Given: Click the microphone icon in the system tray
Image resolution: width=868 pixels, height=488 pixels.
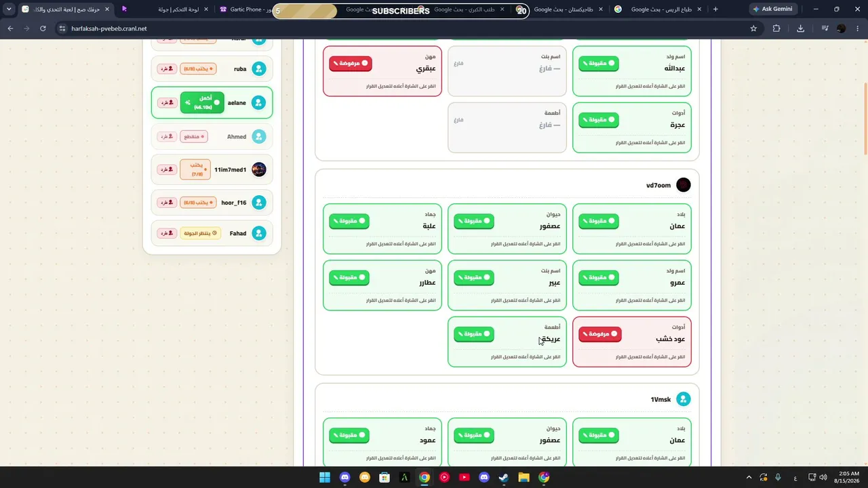Looking at the screenshot, I should pos(778,477).
